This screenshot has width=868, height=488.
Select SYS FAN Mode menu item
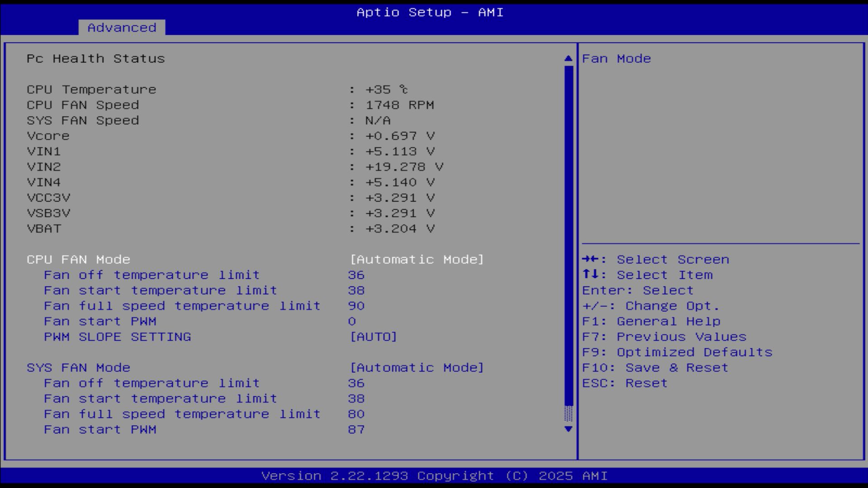click(78, 367)
